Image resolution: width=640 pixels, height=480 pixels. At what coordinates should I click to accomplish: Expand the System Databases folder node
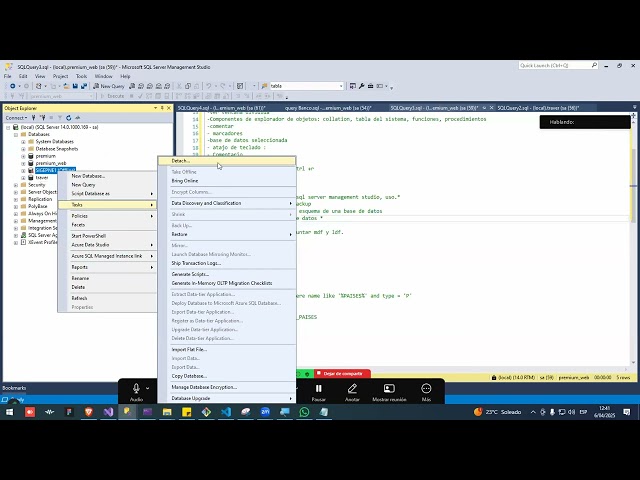coord(23,142)
